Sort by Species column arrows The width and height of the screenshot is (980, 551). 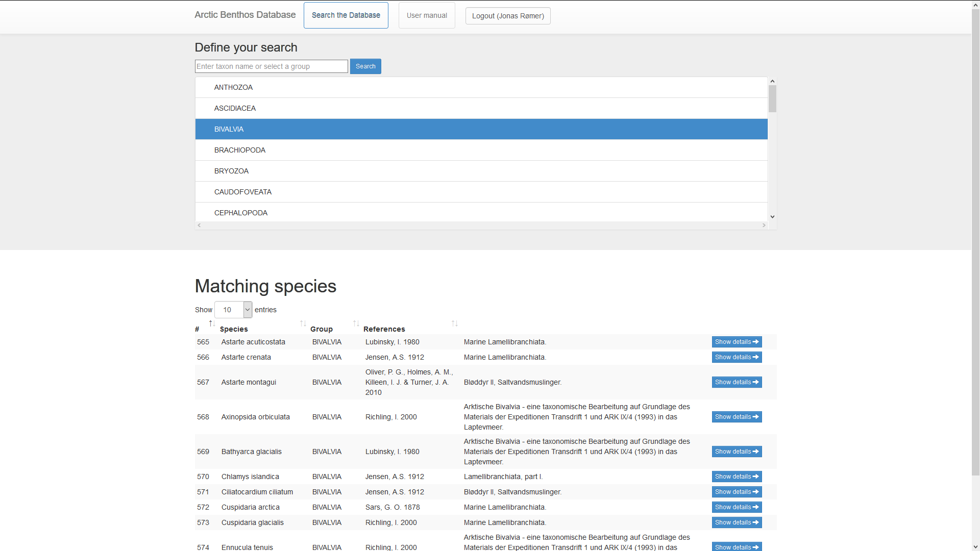pyautogui.click(x=303, y=323)
